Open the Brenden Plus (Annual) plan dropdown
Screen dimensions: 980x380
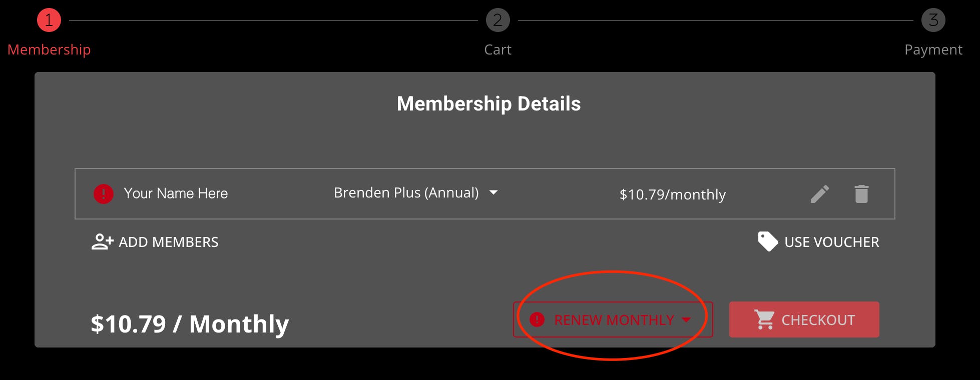pos(406,193)
